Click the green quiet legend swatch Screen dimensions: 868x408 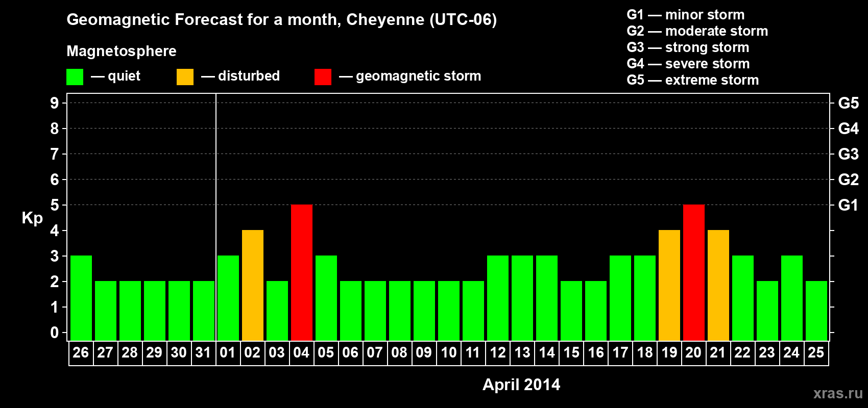75,77
